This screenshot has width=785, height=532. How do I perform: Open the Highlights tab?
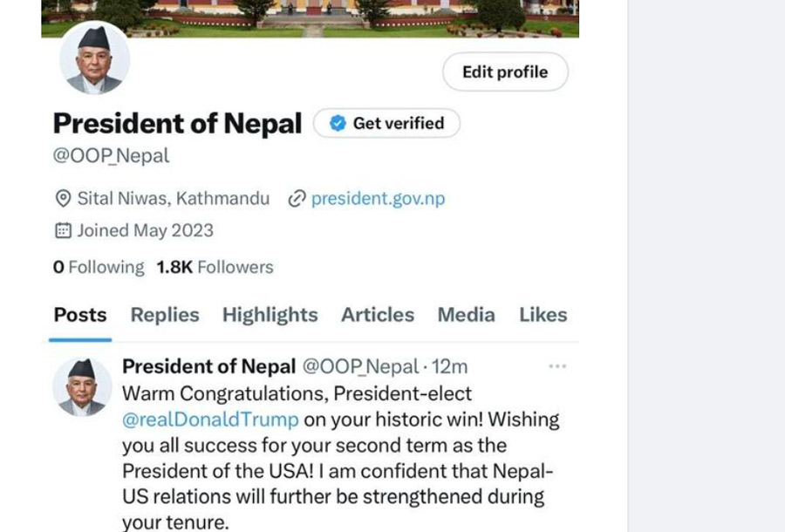coord(270,315)
